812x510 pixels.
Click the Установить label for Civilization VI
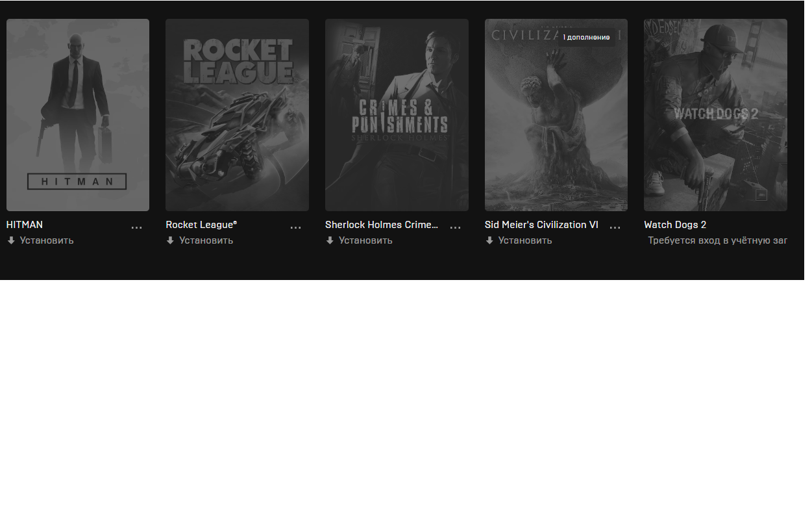(x=525, y=240)
